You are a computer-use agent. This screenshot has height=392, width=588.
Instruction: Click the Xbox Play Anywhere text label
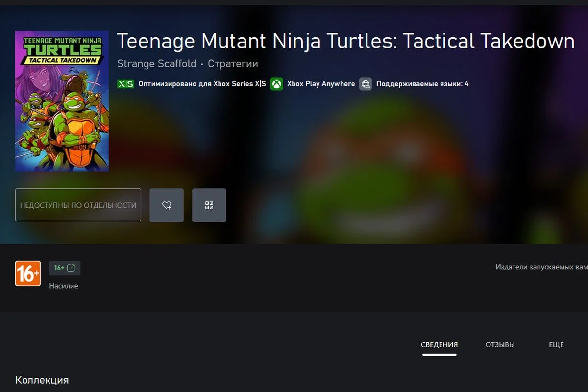[x=321, y=84]
